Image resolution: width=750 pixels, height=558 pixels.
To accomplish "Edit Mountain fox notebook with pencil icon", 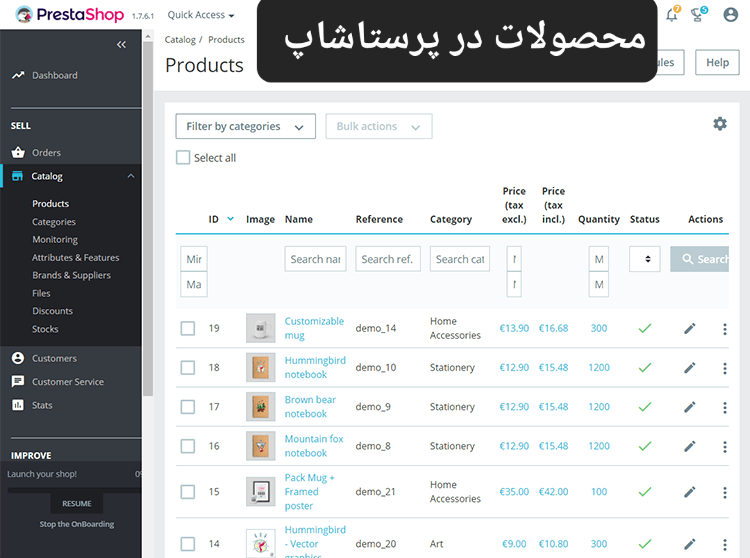I will (689, 446).
